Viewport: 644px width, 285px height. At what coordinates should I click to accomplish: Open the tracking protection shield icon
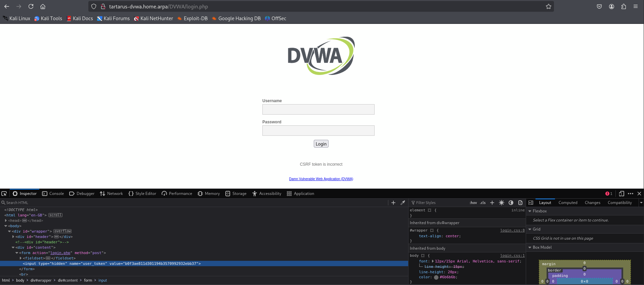[x=94, y=6]
